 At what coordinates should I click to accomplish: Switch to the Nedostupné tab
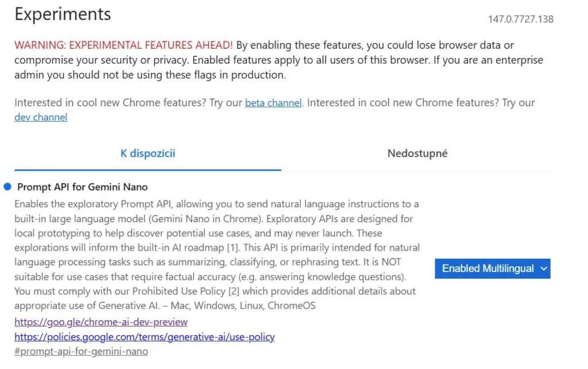click(417, 154)
